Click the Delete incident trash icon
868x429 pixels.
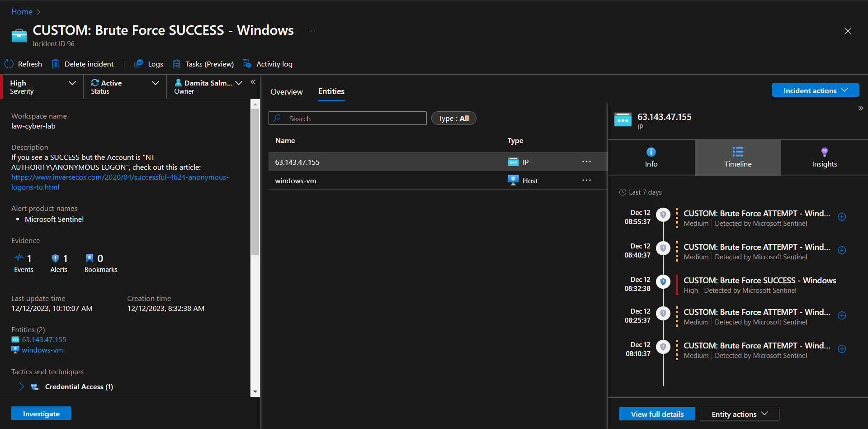click(x=55, y=64)
